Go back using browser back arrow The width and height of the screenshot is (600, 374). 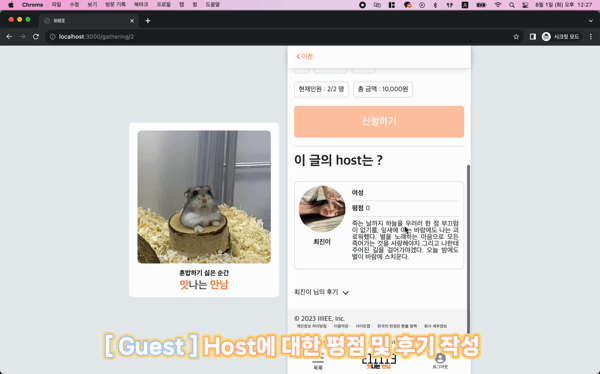9,37
